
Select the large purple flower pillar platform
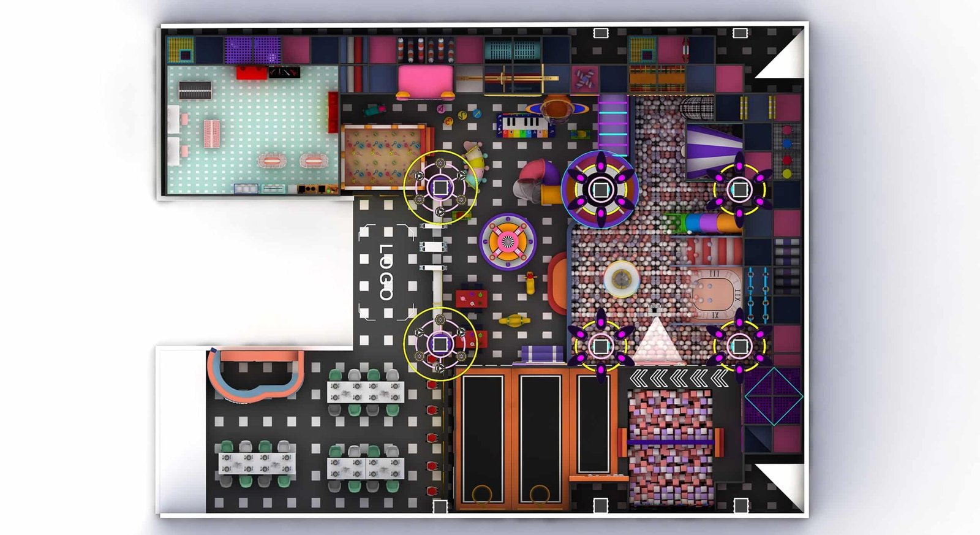click(x=600, y=189)
